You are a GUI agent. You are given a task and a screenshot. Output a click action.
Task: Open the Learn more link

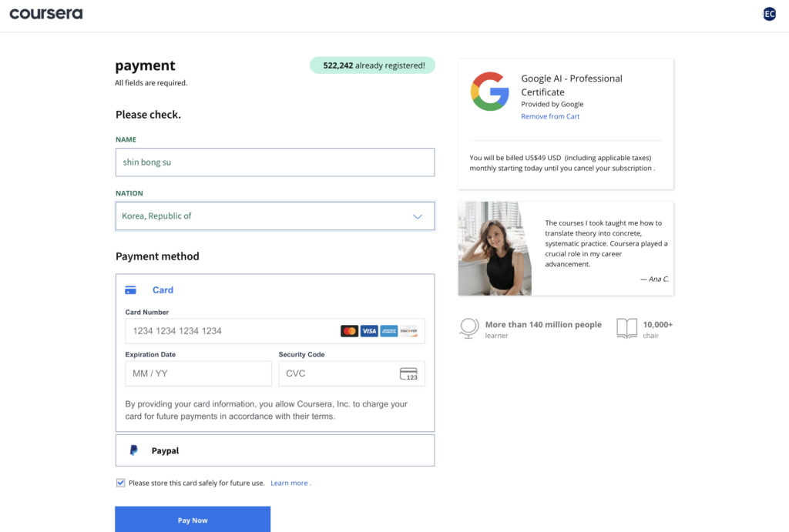pos(290,483)
